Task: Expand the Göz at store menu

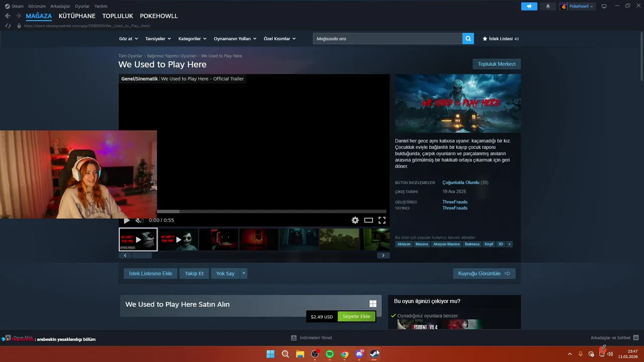Action: click(128, 39)
